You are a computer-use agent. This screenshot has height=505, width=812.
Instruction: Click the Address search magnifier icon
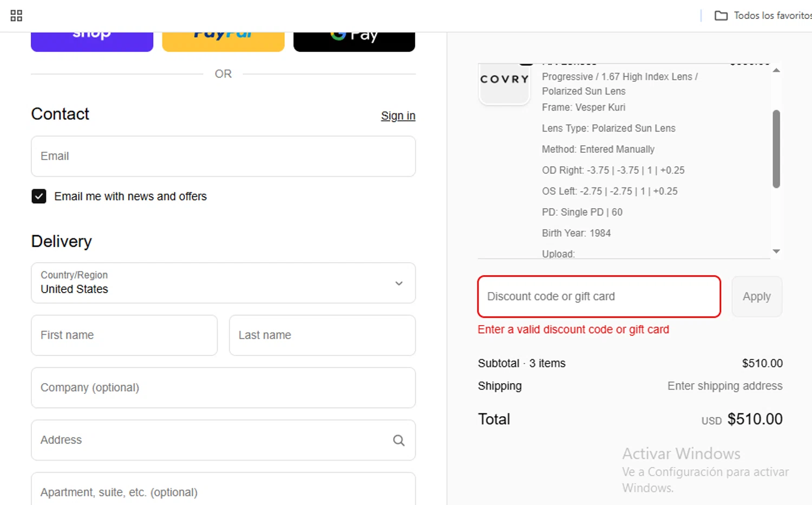[399, 441]
